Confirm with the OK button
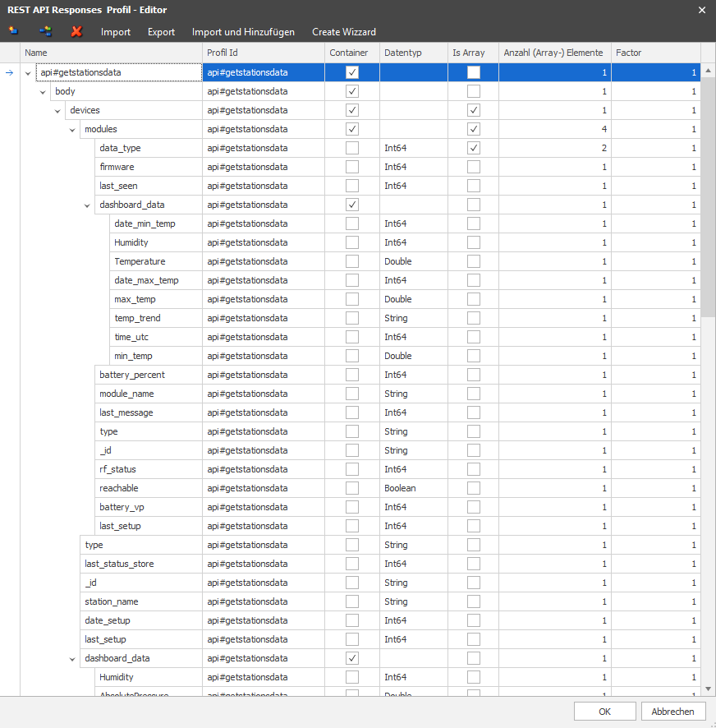Image resolution: width=716 pixels, height=728 pixels. 604,712
